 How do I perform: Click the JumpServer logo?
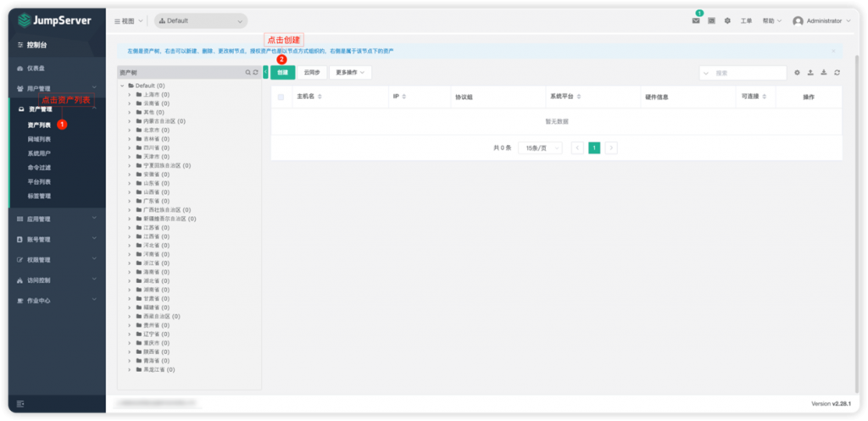tap(54, 20)
